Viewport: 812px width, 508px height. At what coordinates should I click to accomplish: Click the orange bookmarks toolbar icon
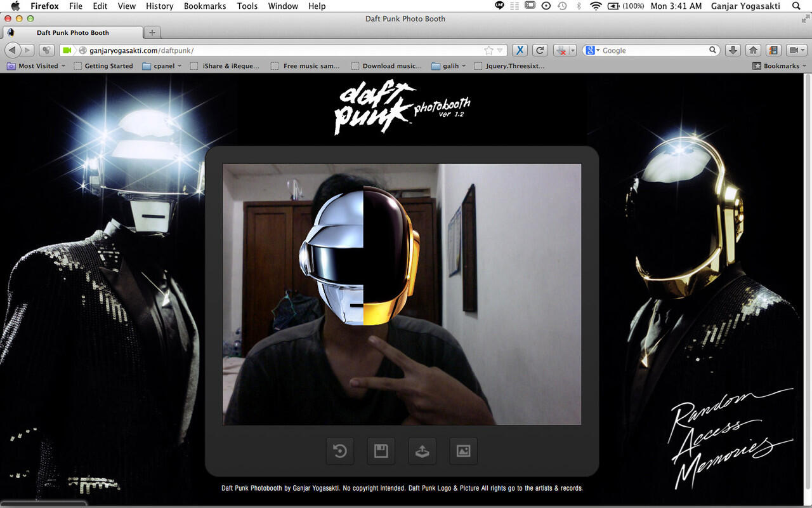(x=773, y=50)
